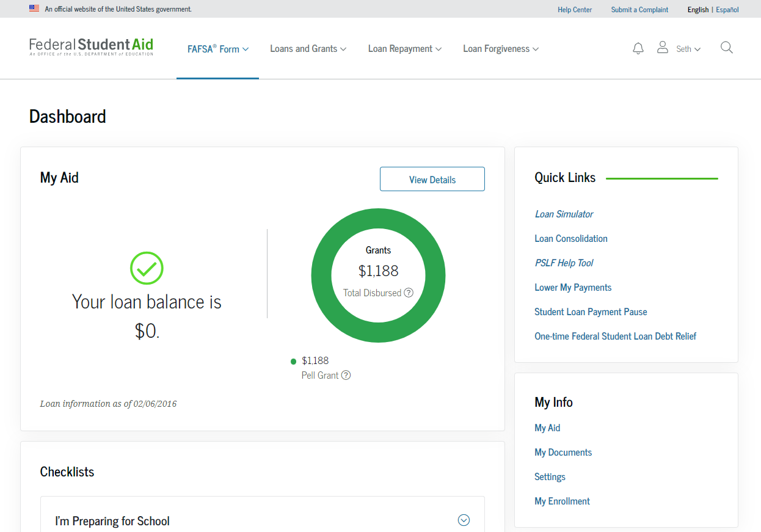
Task: Select English language option
Action: pos(698,10)
